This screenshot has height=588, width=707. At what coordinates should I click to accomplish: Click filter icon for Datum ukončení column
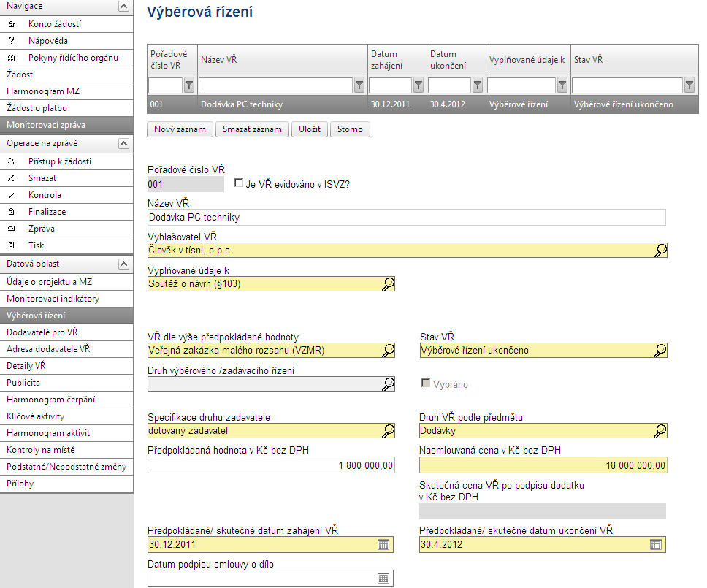pos(478,85)
